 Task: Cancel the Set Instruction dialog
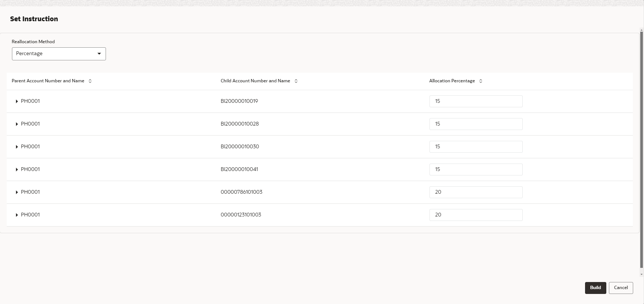621,288
